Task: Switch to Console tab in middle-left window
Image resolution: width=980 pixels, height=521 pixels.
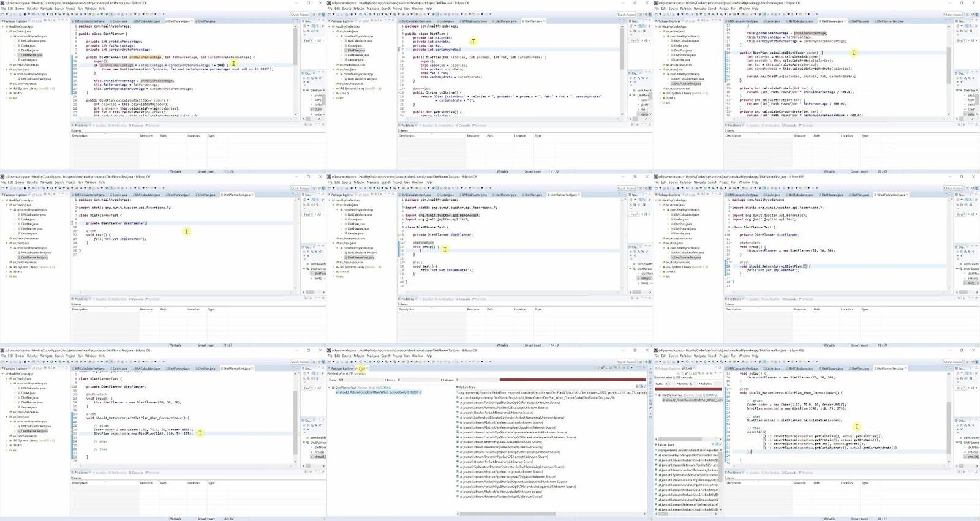Action: [137, 299]
